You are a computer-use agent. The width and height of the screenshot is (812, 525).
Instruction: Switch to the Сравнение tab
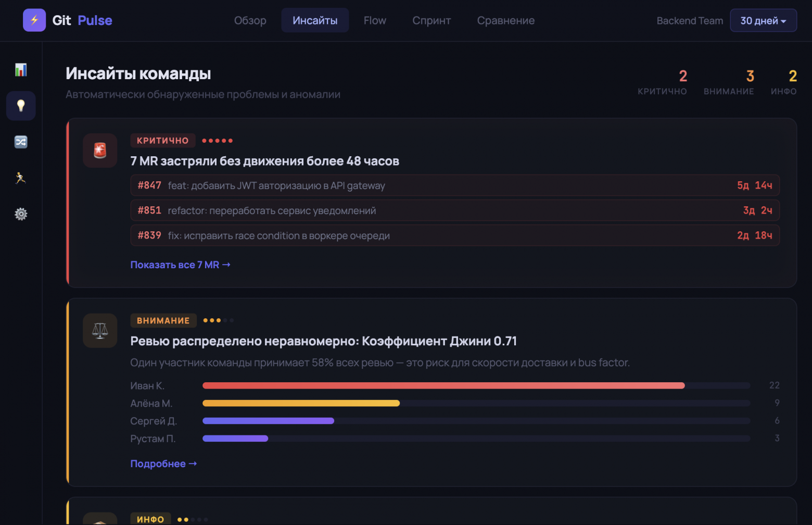point(506,20)
